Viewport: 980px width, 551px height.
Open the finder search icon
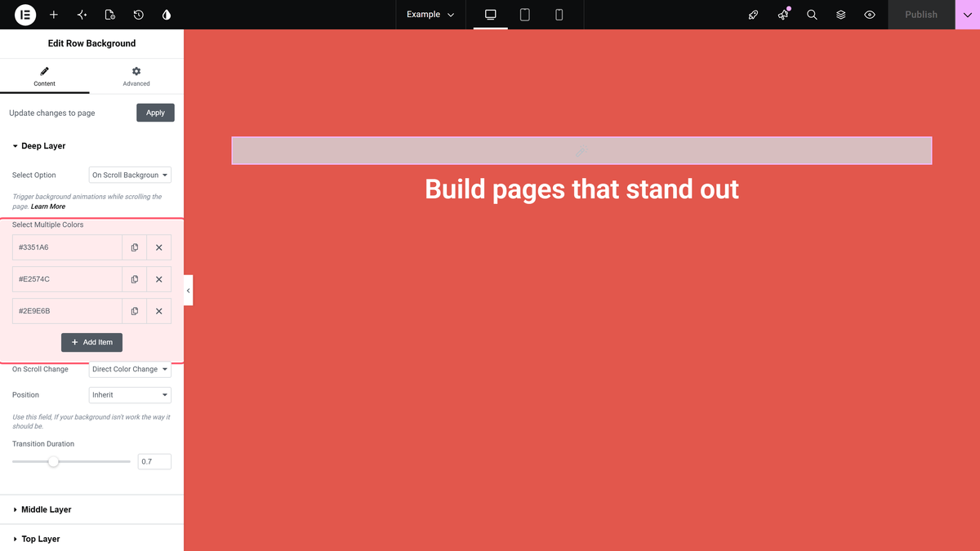click(812, 15)
